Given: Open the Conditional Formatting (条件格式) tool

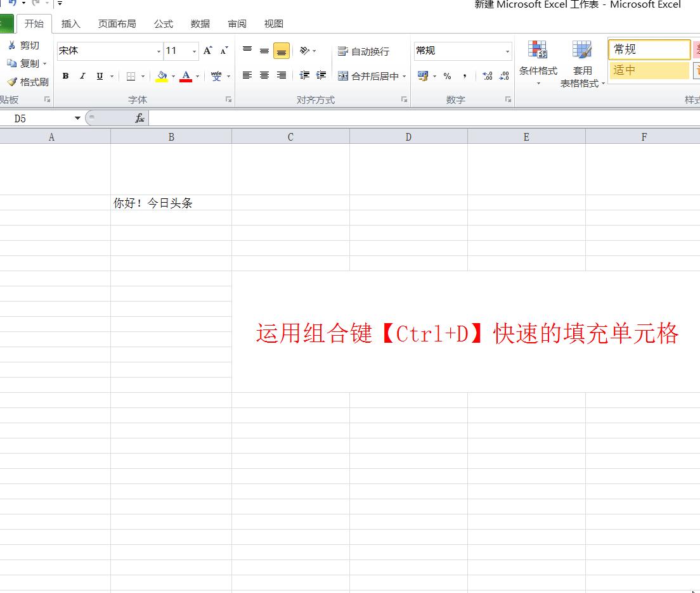Looking at the screenshot, I should pyautogui.click(x=538, y=63).
